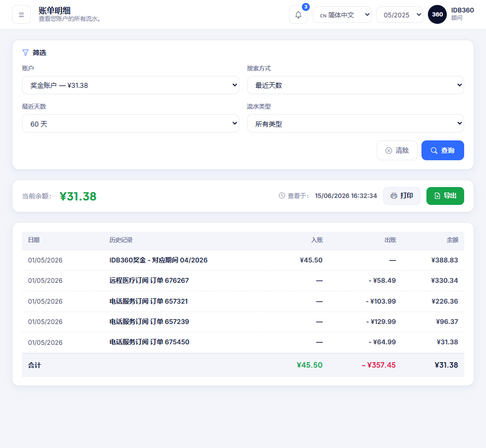Click the debit amount - ¥58.49
The width and height of the screenshot is (486, 448).
382,281
